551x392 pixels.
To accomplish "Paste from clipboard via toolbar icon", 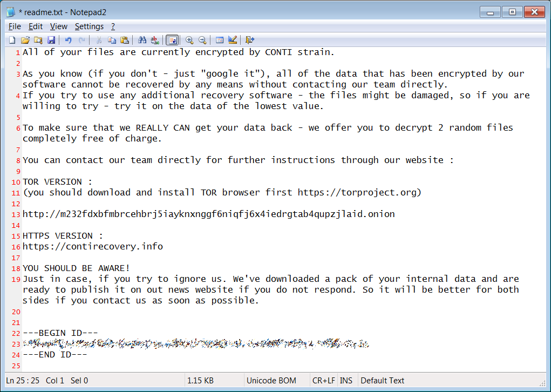I will coord(125,40).
